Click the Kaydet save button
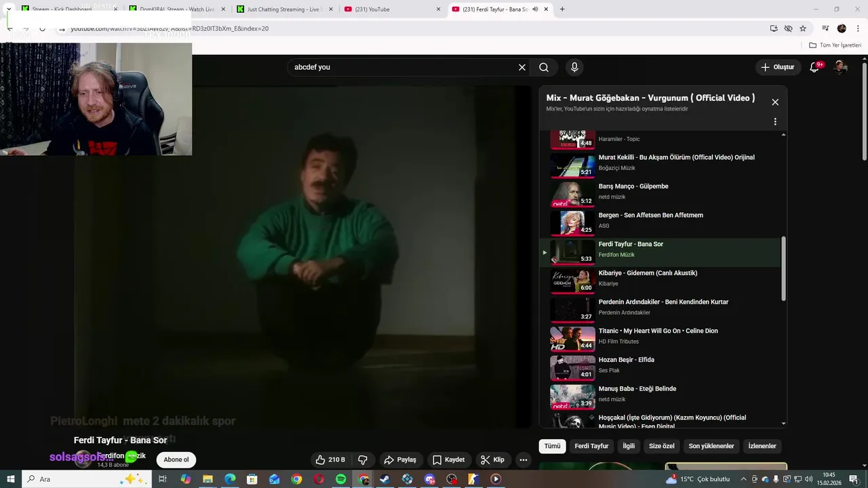This screenshot has height=488, width=868. click(448, 460)
